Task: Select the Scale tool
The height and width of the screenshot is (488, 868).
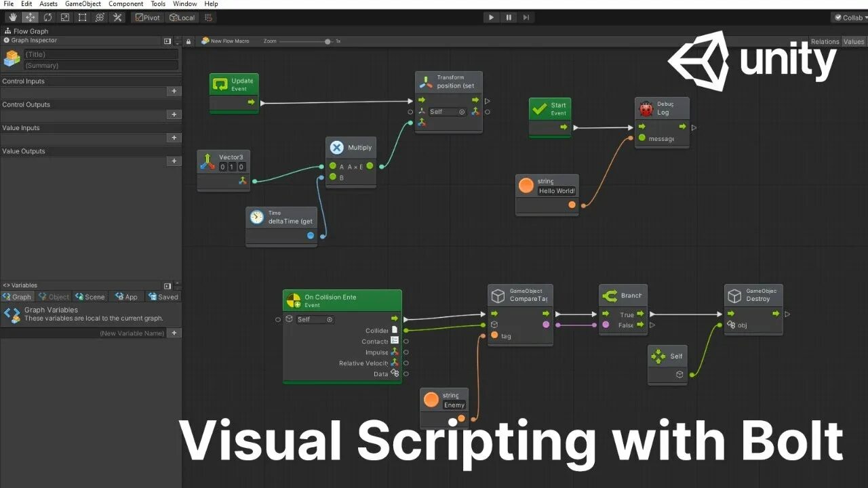Action: coord(65,18)
